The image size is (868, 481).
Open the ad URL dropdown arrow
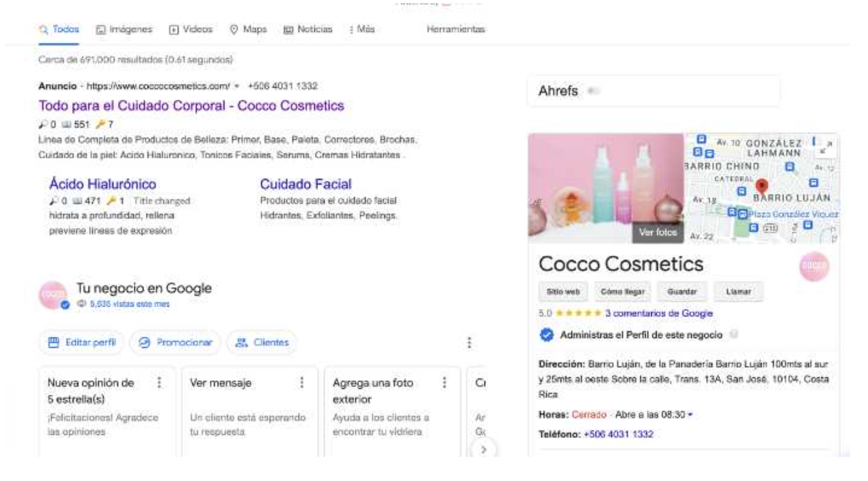(x=237, y=86)
